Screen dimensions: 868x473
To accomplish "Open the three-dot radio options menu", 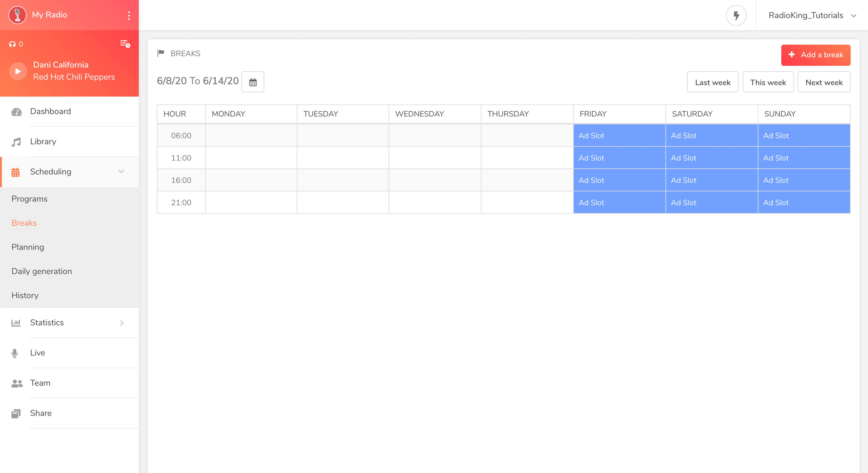I will pos(129,16).
